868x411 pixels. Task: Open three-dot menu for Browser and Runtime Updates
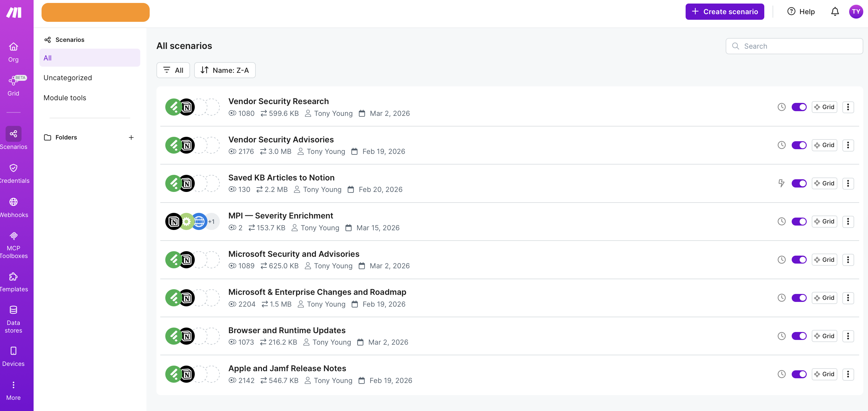coord(848,336)
